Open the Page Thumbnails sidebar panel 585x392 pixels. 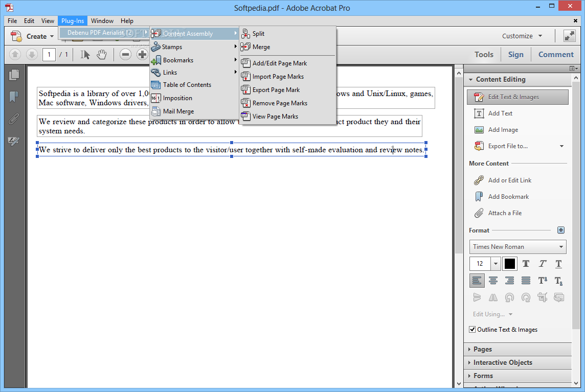(x=14, y=75)
